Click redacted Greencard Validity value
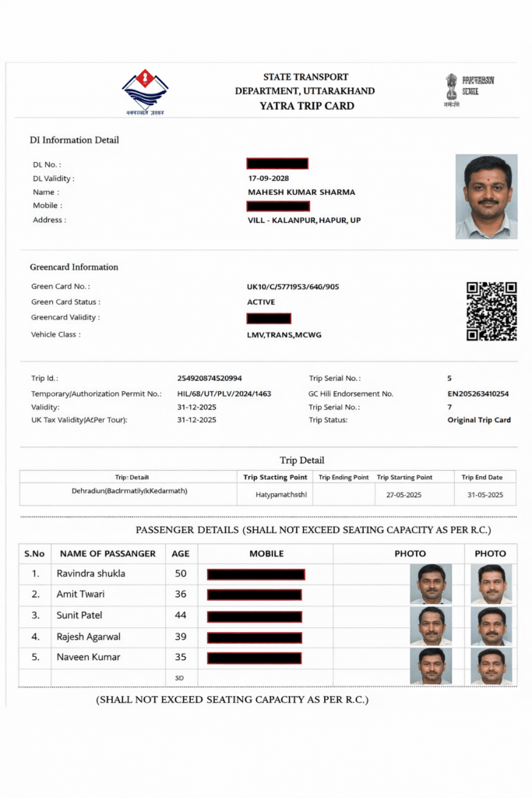This screenshot has width=532, height=798. pyautogui.click(x=269, y=318)
